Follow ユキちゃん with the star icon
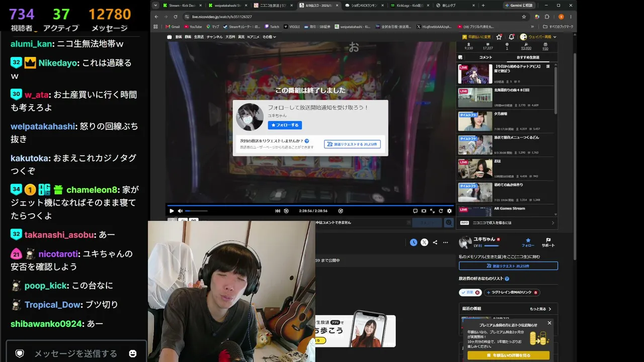644x362 pixels. click(x=528, y=242)
